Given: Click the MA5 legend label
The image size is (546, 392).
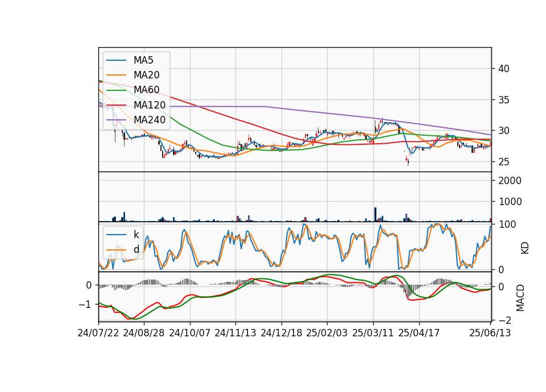Looking at the screenshot, I should (143, 60).
